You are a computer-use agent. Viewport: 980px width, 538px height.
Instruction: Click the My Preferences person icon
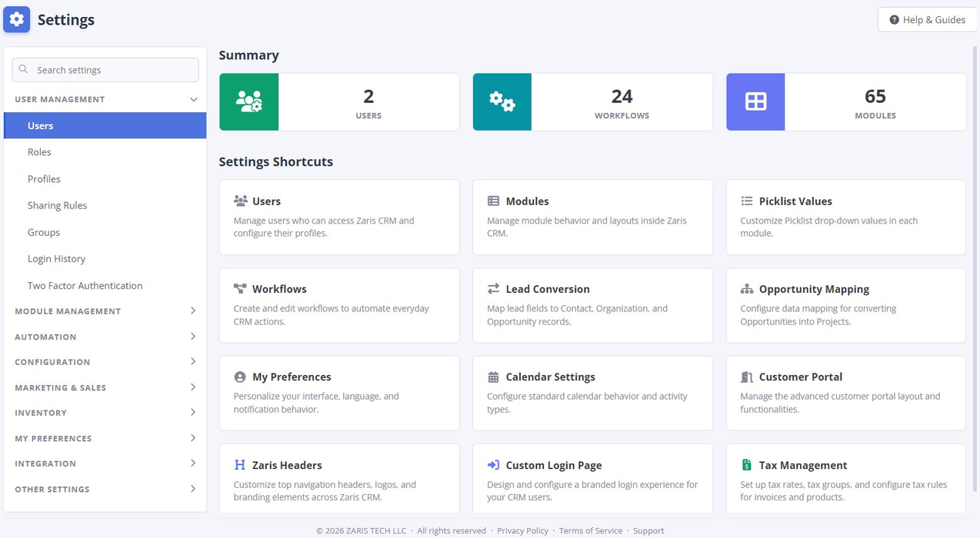(x=240, y=377)
